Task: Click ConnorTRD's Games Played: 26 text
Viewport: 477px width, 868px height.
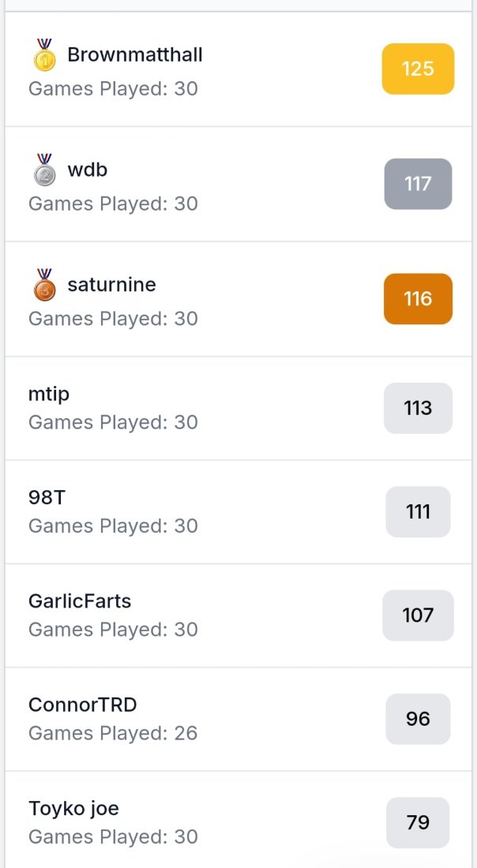Action: point(113,733)
